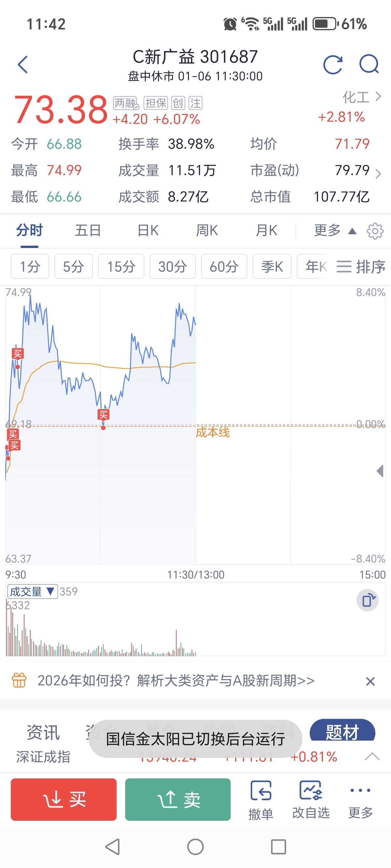Tap the gift icon on banner

[19, 680]
